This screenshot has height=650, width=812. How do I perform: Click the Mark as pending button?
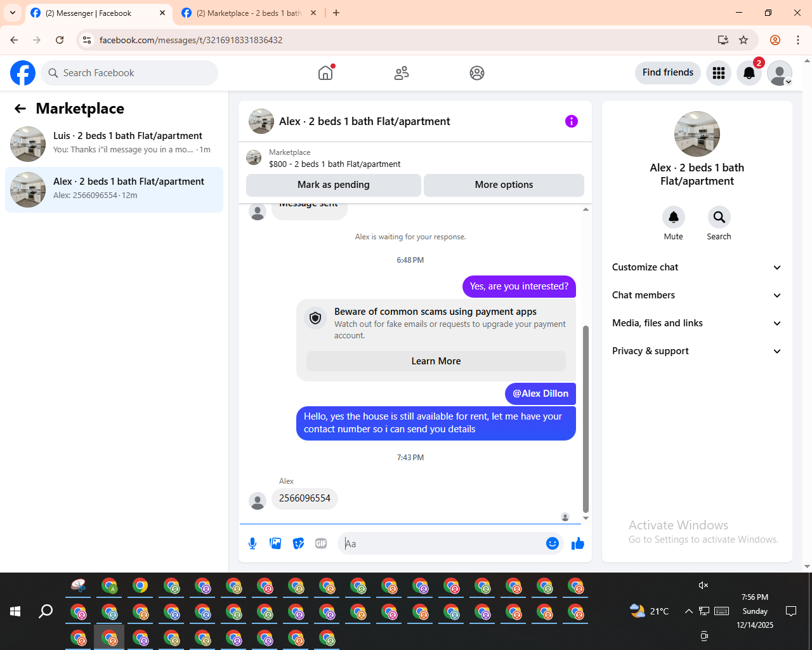[334, 185]
